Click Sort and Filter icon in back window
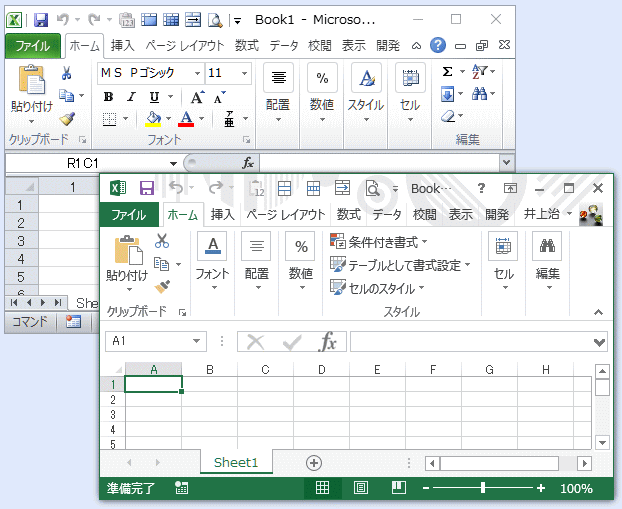 pos(480,72)
